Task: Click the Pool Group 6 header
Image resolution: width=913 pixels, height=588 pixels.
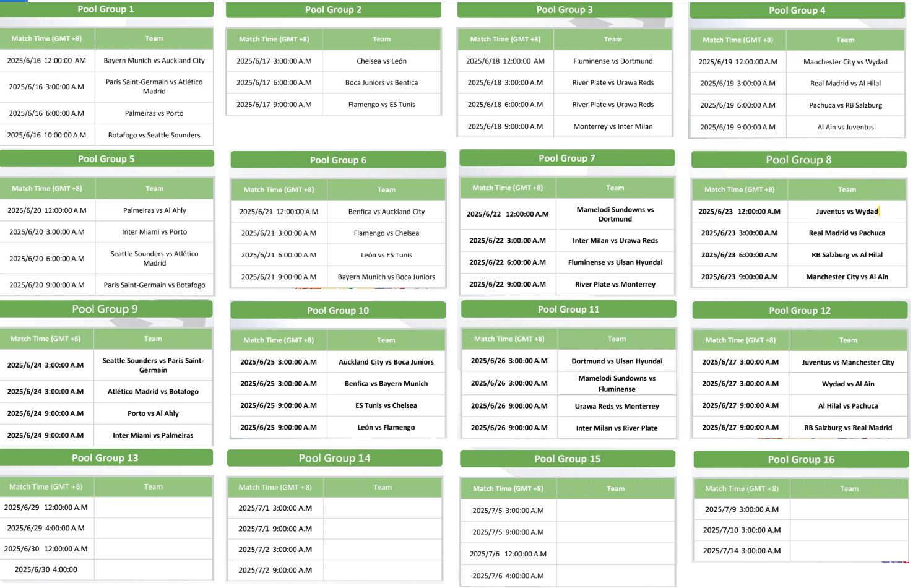Action: (338, 160)
